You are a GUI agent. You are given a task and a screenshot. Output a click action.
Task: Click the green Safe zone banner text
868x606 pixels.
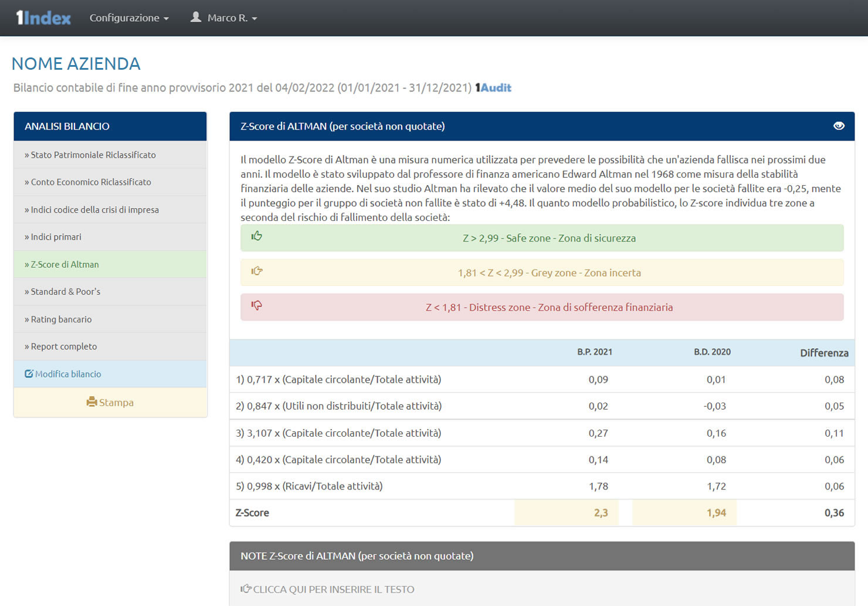(549, 239)
